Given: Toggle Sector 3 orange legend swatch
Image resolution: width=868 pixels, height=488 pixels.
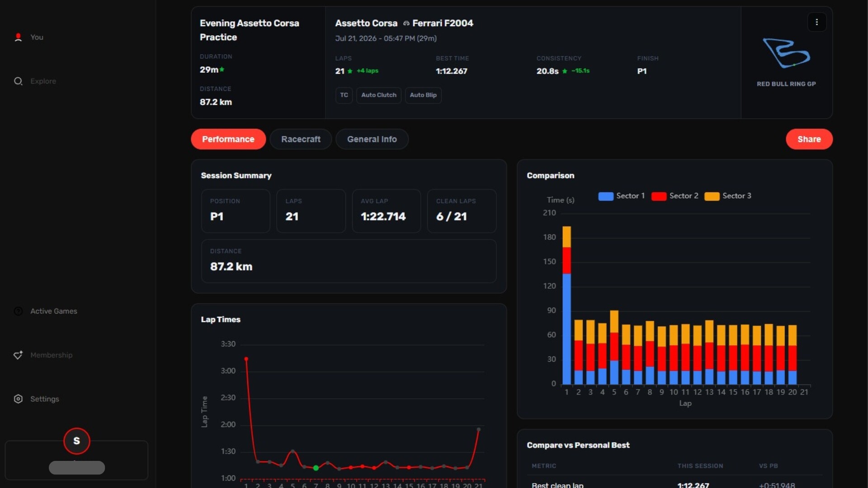Looking at the screenshot, I should point(712,196).
